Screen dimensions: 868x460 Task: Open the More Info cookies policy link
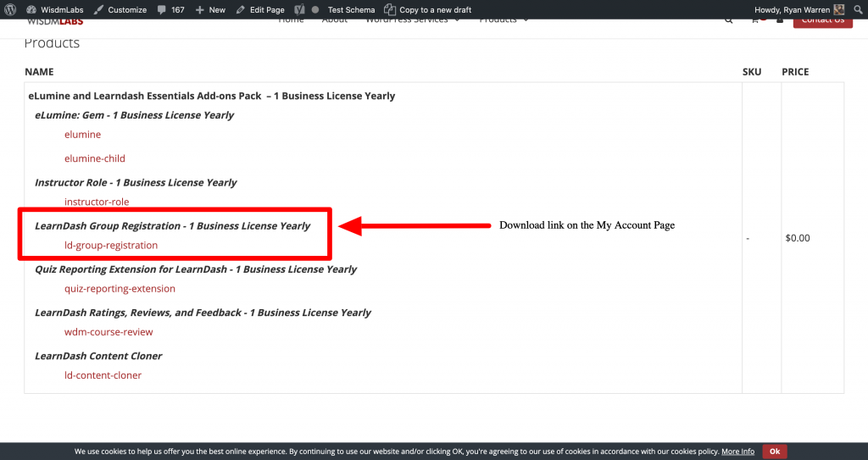tap(737, 452)
